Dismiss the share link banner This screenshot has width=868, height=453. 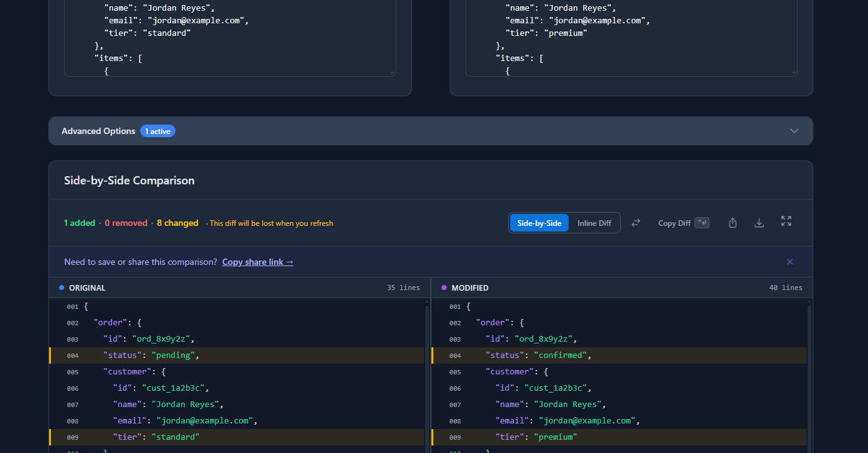pyautogui.click(x=789, y=262)
